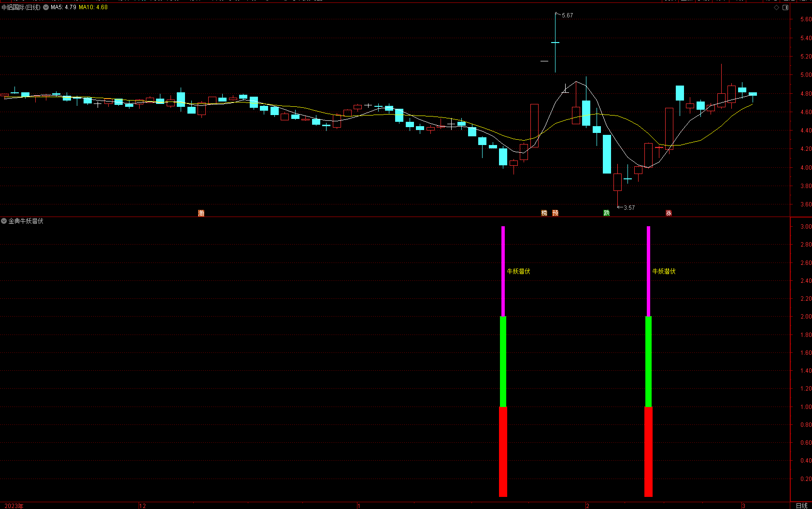Click the diamond icon at chart top right
Screen dimensions: 812x509
pos(776,8)
